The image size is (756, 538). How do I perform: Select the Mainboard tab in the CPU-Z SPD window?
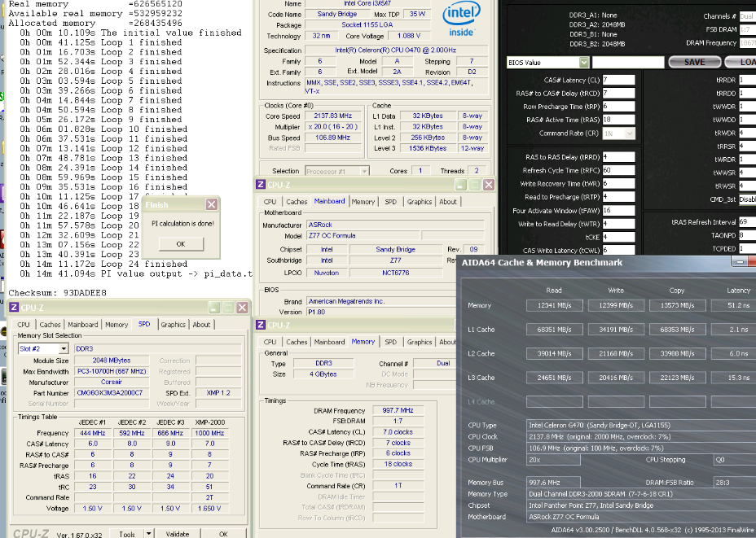[x=83, y=325]
